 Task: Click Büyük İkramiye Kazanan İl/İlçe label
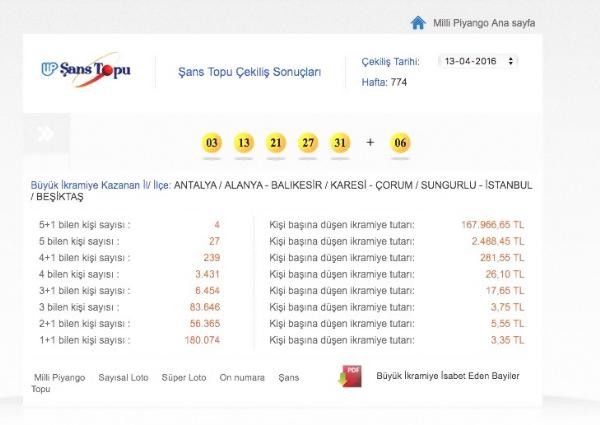click(100, 185)
